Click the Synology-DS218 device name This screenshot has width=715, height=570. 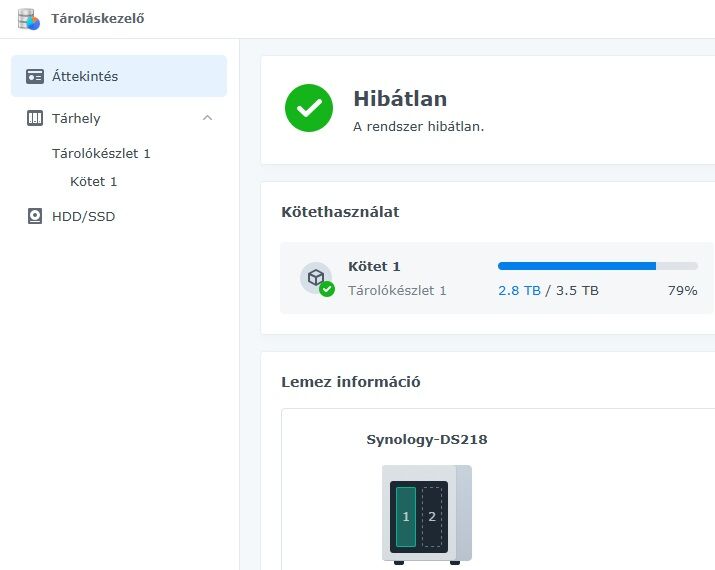tap(427, 439)
